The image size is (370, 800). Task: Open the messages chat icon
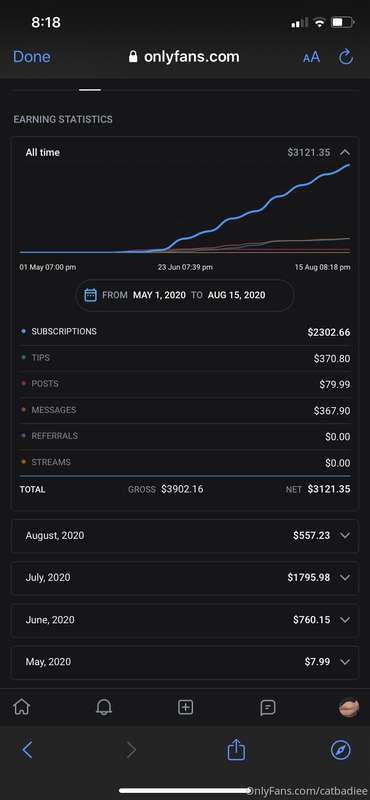pos(267,708)
